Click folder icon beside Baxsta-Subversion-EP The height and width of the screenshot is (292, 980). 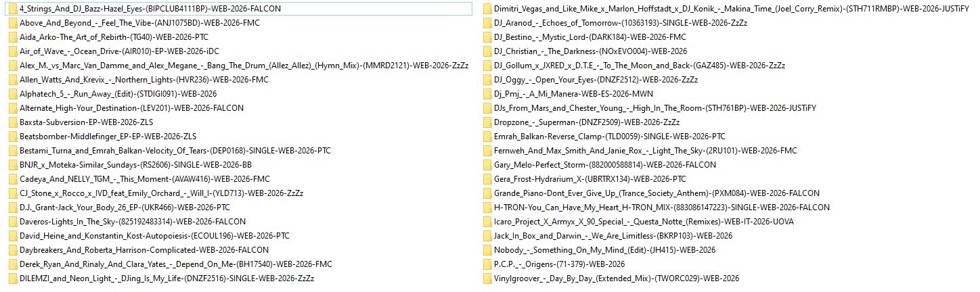pos(14,122)
